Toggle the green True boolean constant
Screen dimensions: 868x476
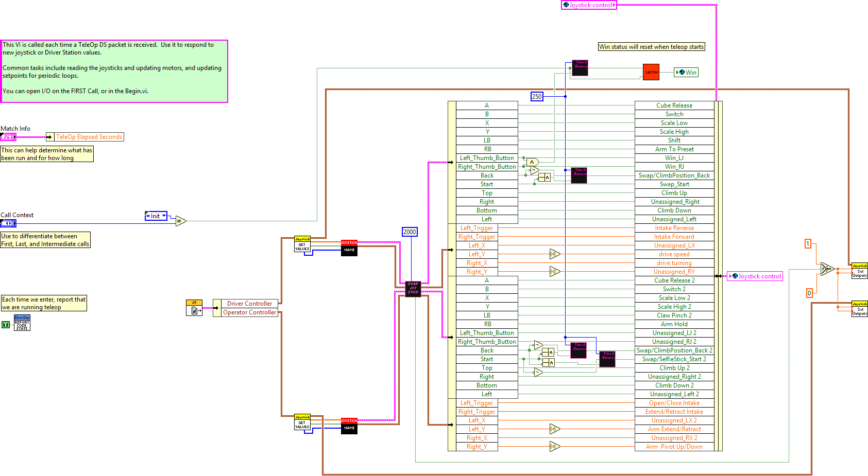tap(6, 324)
